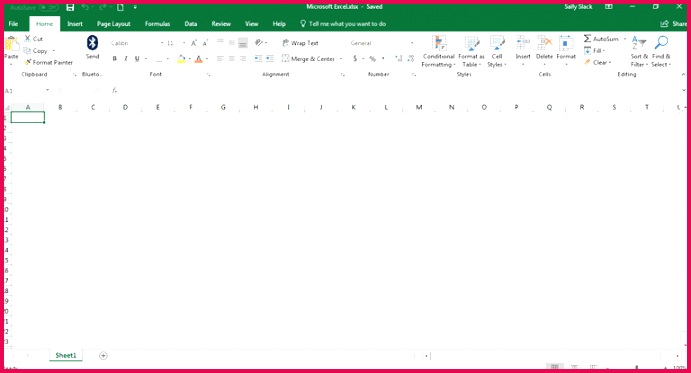Activate the Format Painter brush
The width and height of the screenshot is (691, 373).
click(x=28, y=62)
